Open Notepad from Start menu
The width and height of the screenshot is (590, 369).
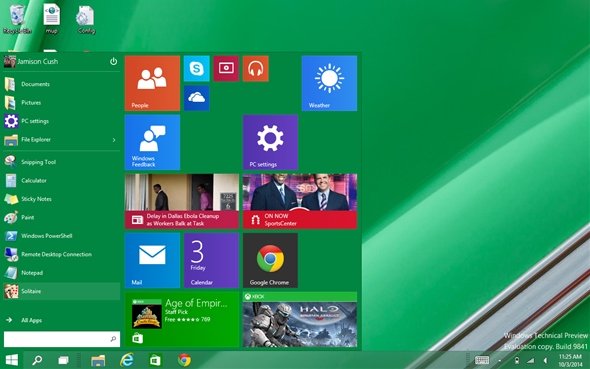[x=62, y=273]
